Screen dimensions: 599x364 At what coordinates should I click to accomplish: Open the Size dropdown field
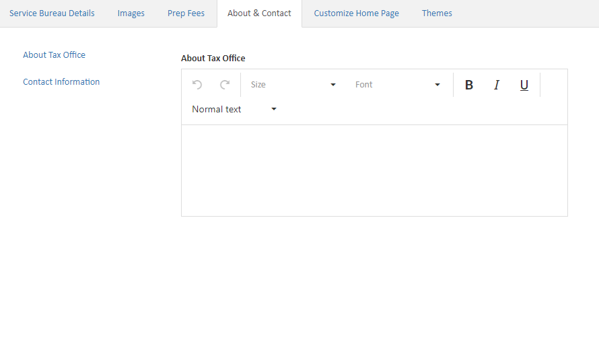pos(289,85)
